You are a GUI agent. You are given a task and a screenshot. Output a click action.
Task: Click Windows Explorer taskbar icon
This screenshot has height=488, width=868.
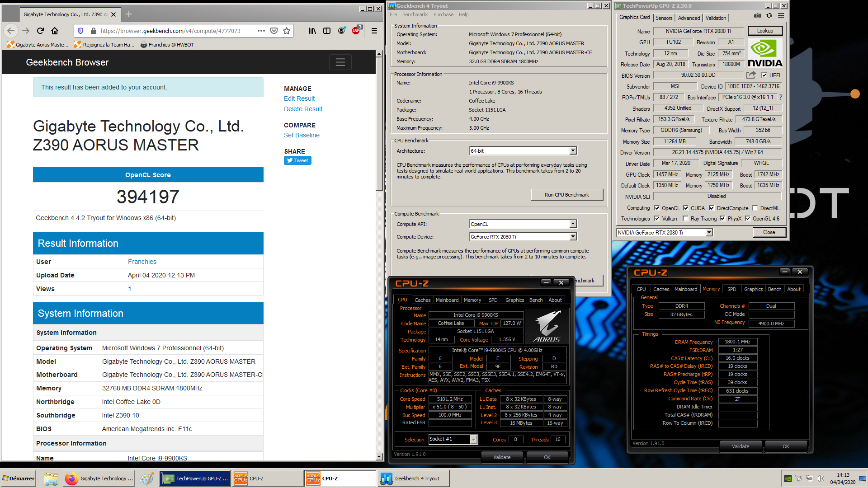[51, 479]
